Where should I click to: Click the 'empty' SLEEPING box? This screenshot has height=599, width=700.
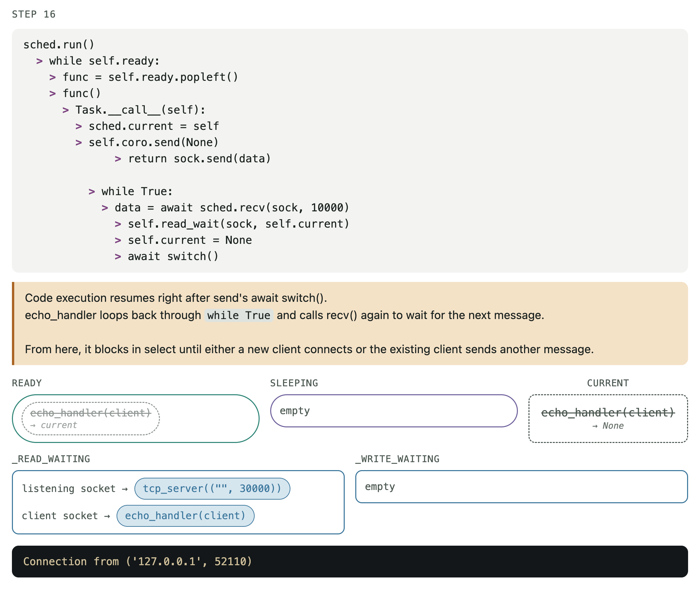[394, 411]
